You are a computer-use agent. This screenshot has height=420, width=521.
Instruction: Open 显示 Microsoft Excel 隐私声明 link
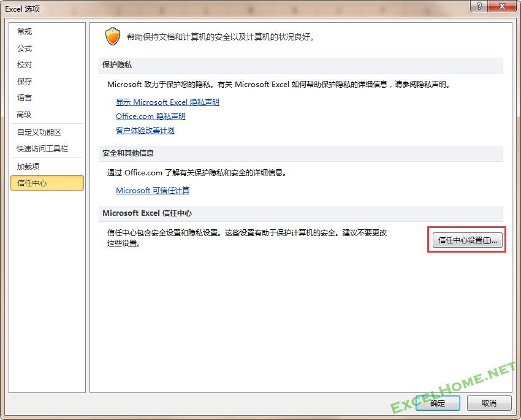click(167, 102)
